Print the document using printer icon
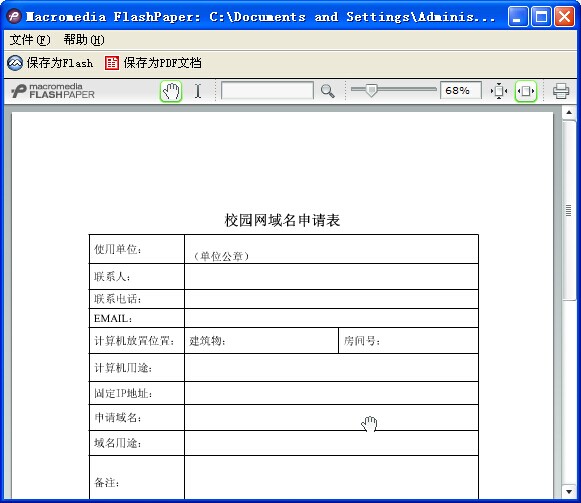This screenshot has width=581, height=503. click(x=561, y=91)
